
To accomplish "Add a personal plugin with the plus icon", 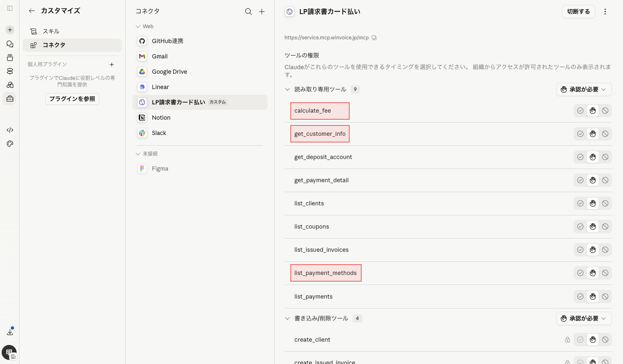I will click(x=112, y=65).
